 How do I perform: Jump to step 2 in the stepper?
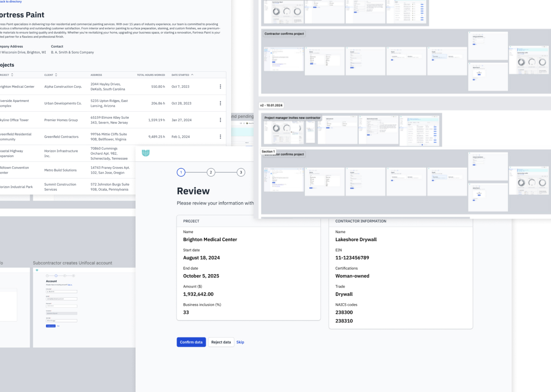click(x=211, y=172)
